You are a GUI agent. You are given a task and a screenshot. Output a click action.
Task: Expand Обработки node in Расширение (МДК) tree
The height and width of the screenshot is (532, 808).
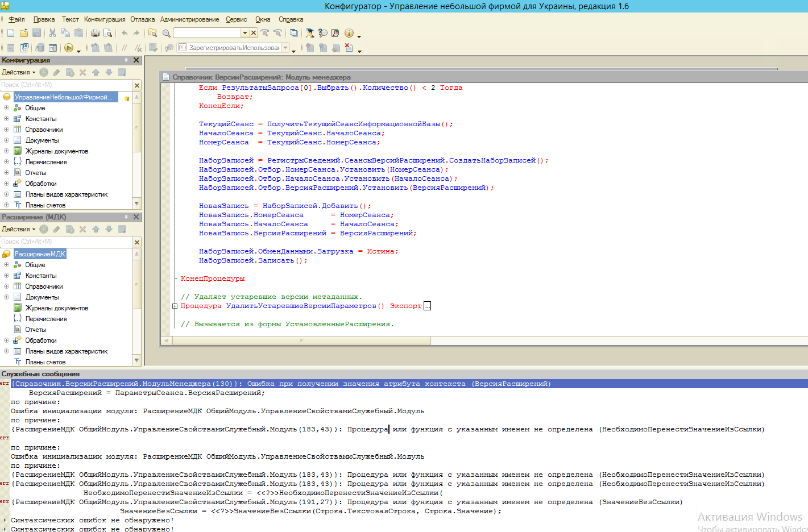(x=6, y=340)
